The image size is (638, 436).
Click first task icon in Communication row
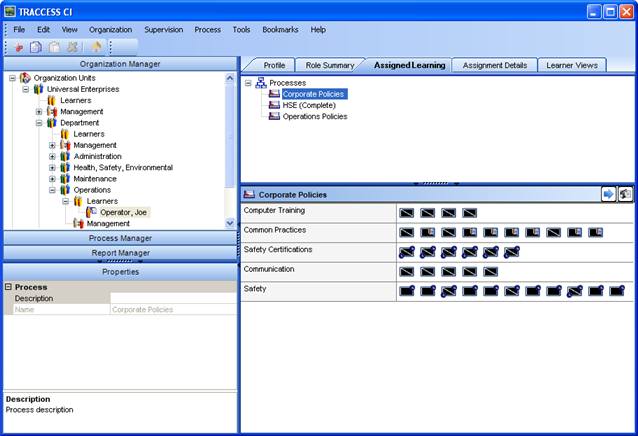tap(406, 272)
